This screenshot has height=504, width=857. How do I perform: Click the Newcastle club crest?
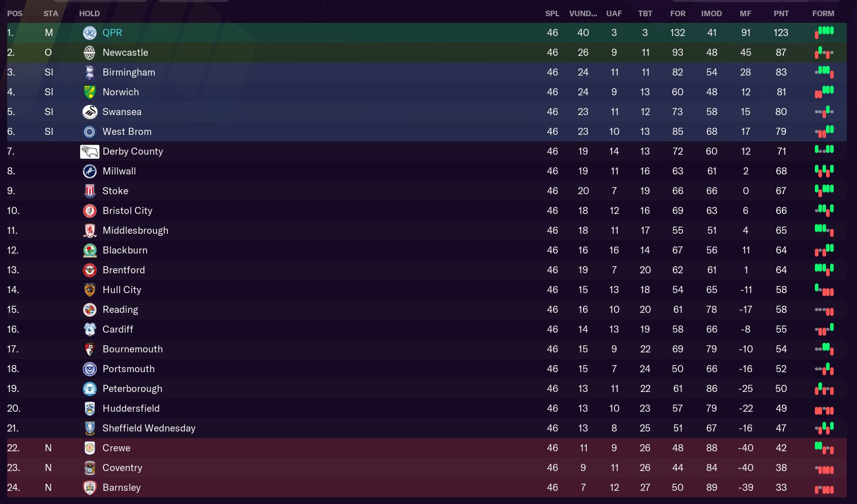(x=90, y=53)
